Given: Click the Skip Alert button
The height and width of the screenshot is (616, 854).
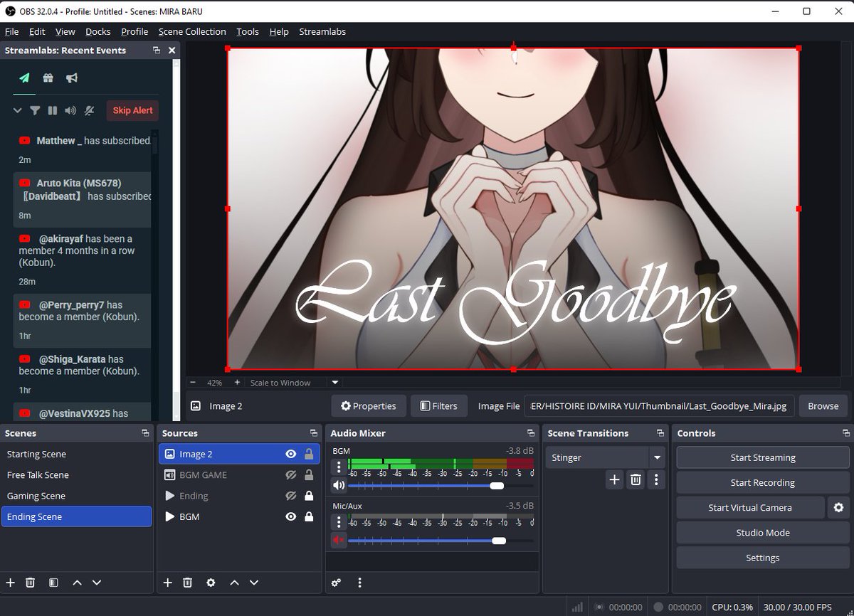Looking at the screenshot, I should click(x=132, y=110).
